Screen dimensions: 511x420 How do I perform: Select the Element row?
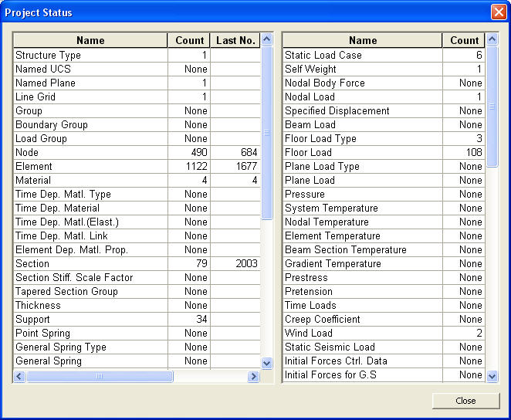(x=90, y=167)
